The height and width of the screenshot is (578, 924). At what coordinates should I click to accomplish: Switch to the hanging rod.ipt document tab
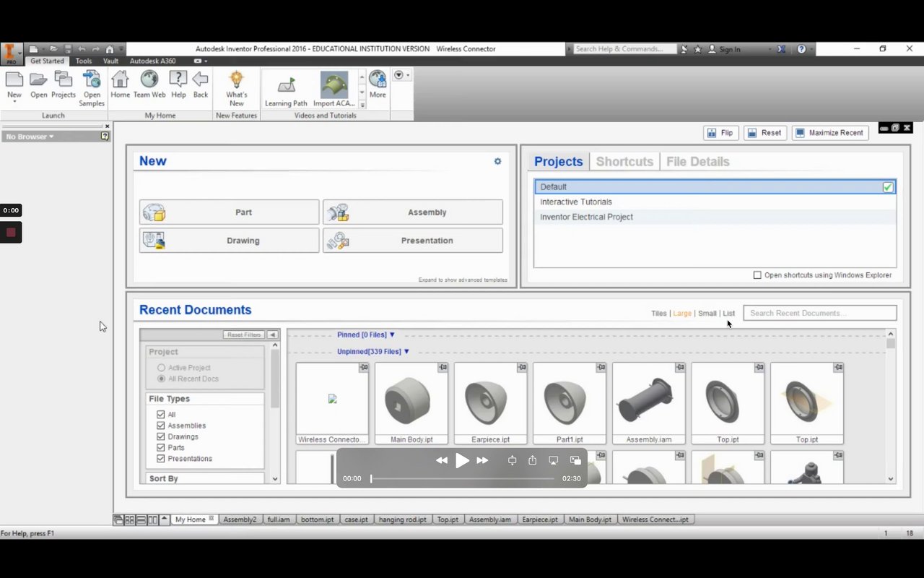click(x=402, y=519)
